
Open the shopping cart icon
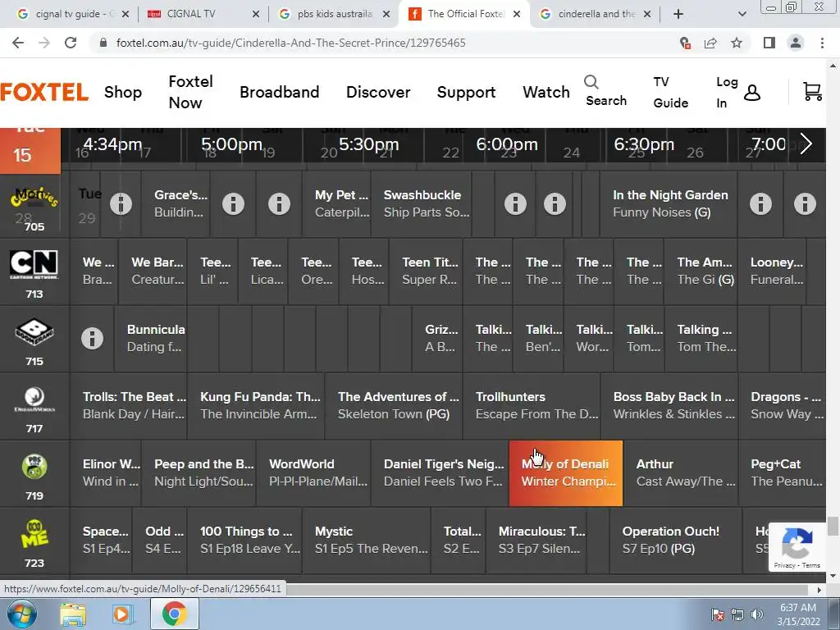click(812, 92)
